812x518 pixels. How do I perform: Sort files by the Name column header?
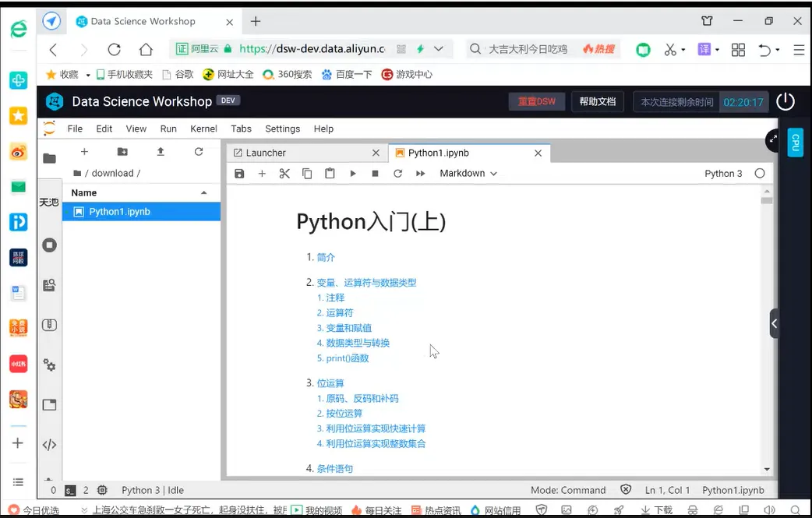pos(141,192)
